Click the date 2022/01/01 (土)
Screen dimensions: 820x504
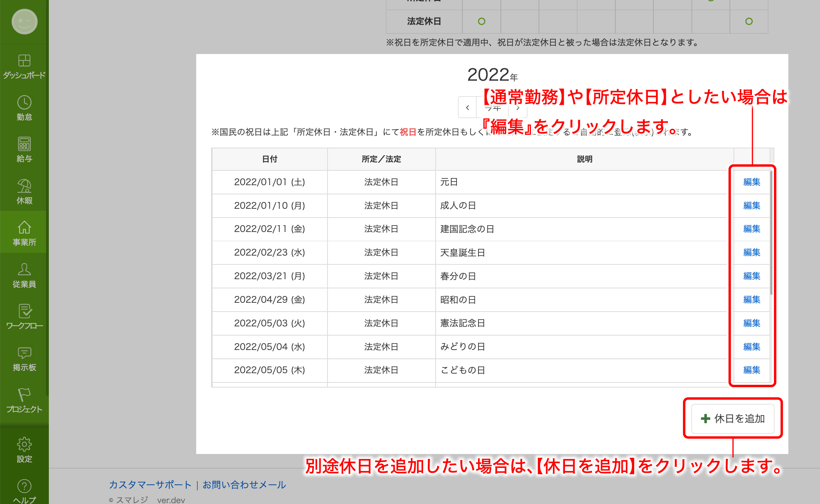[269, 182]
